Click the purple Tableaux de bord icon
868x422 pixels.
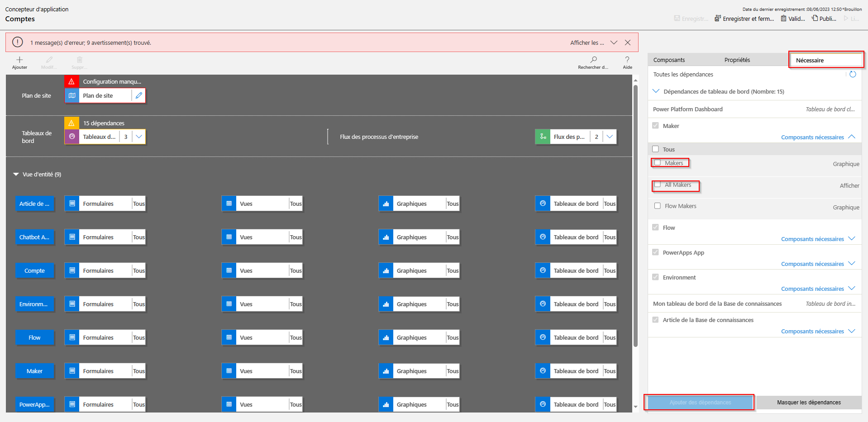[x=72, y=137]
